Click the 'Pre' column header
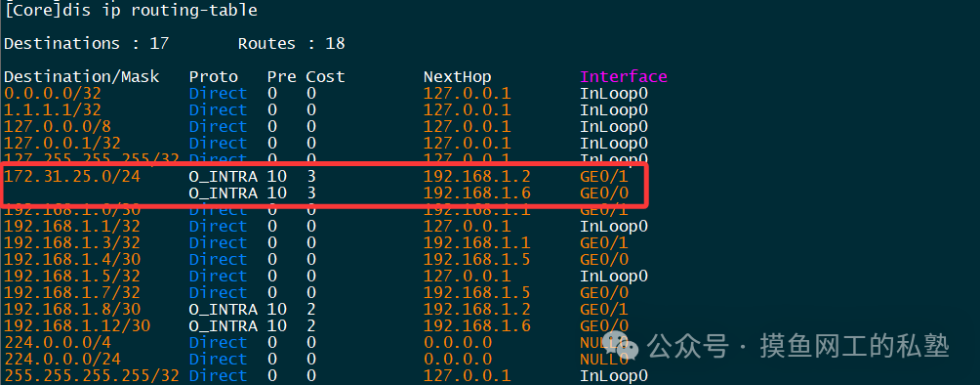Screen dimensions: 980x385 (x=282, y=77)
